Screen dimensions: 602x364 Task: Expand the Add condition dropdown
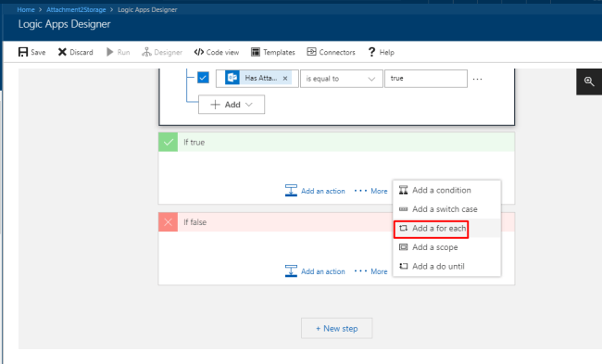232,105
